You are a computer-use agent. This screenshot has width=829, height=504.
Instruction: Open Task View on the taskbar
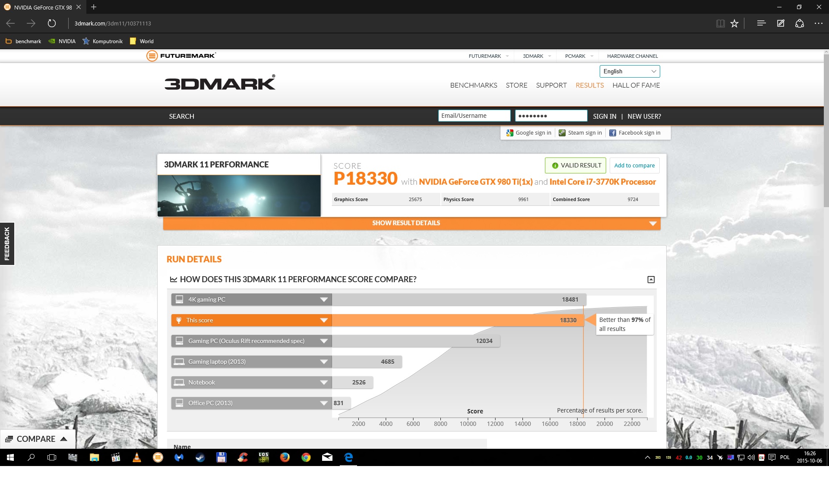[52, 457]
